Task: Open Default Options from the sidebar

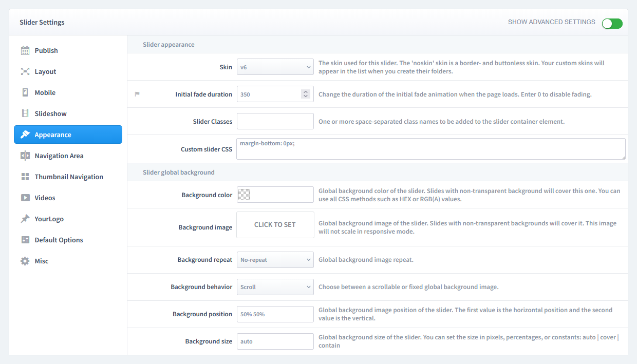Action: [25, 240]
